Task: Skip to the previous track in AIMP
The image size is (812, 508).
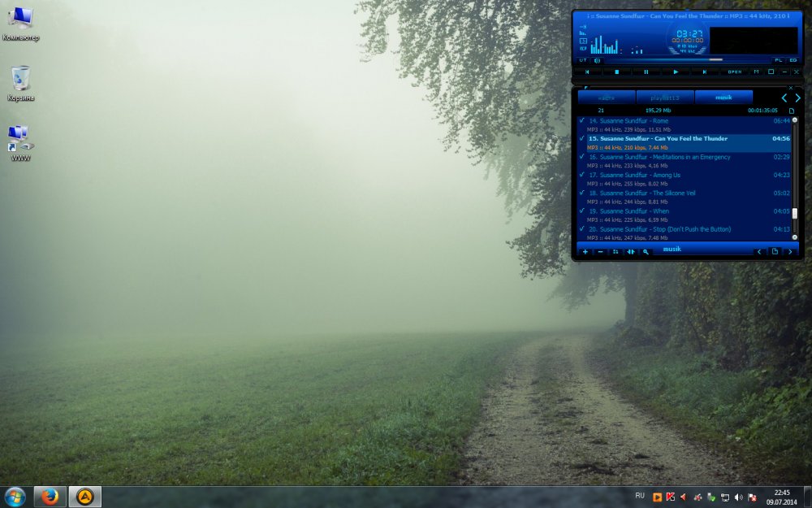Action: point(587,72)
